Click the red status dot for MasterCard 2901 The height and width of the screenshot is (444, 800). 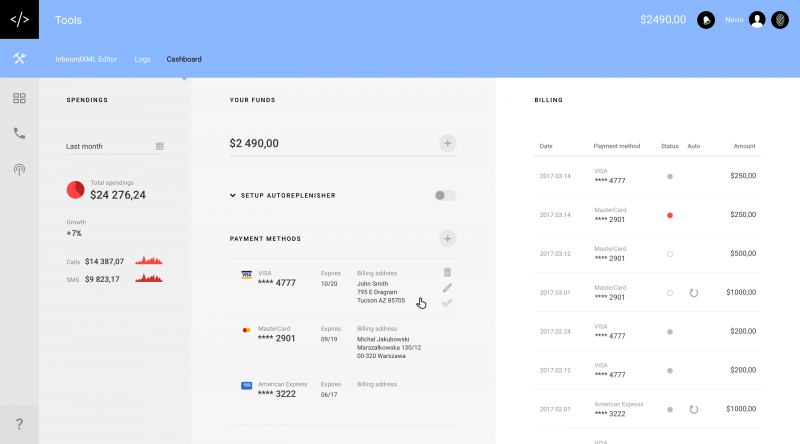tap(670, 215)
